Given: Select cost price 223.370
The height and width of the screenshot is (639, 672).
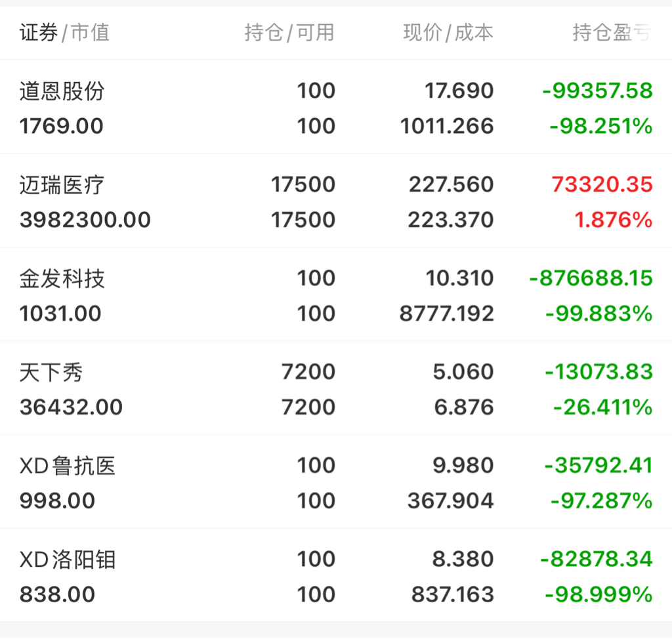Looking at the screenshot, I should click(x=451, y=220).
